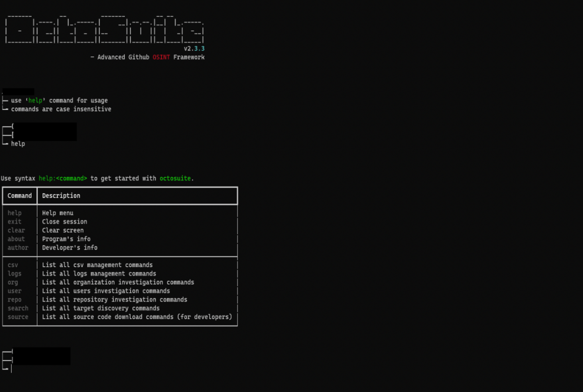Viewport: 583px width, 392px height.
Task: Click the 'about' command entry
Action: 16,239
